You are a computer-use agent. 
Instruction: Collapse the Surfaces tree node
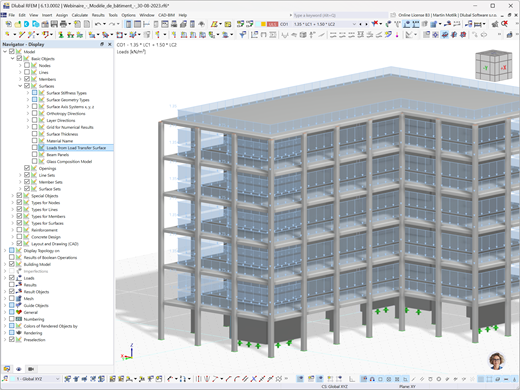pyautogui.click(x=20, y=86)
